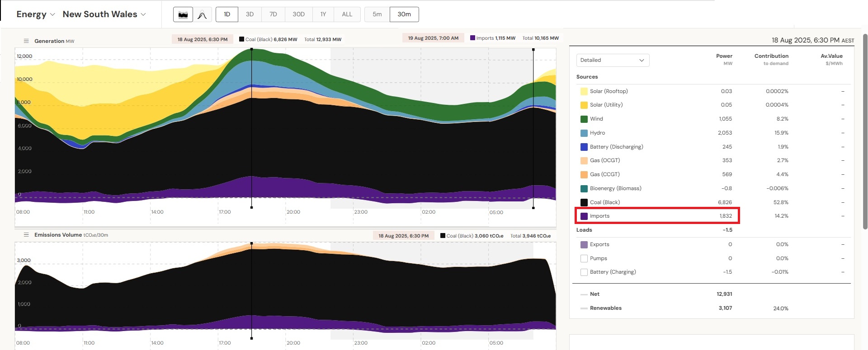Click the purple Imports color swatch
This screenshot has width=868, height=350.
[x=584, y=216]
